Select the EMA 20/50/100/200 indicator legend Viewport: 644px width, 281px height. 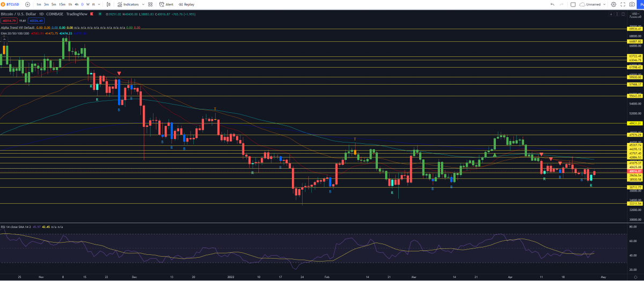[x=16, y=34]
